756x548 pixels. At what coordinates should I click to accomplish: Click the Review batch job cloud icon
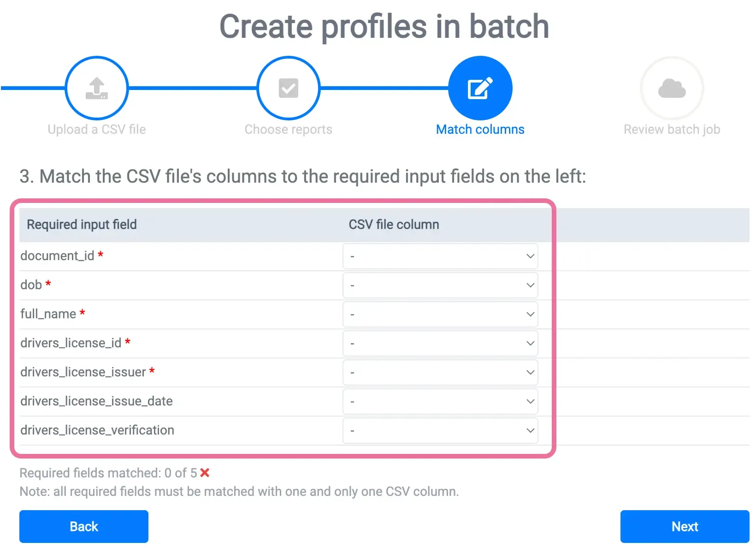pos(672,88)
